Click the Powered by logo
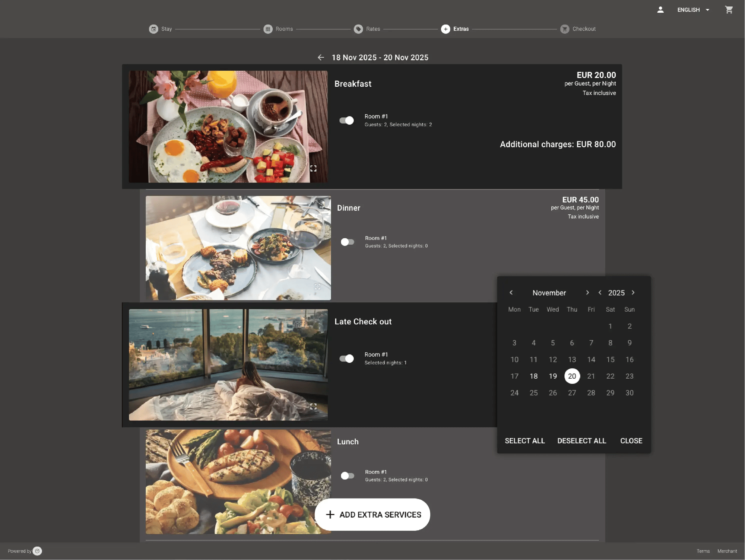This screenshot has height=560, width=745. pyautogui.click(x=37, y=551)
